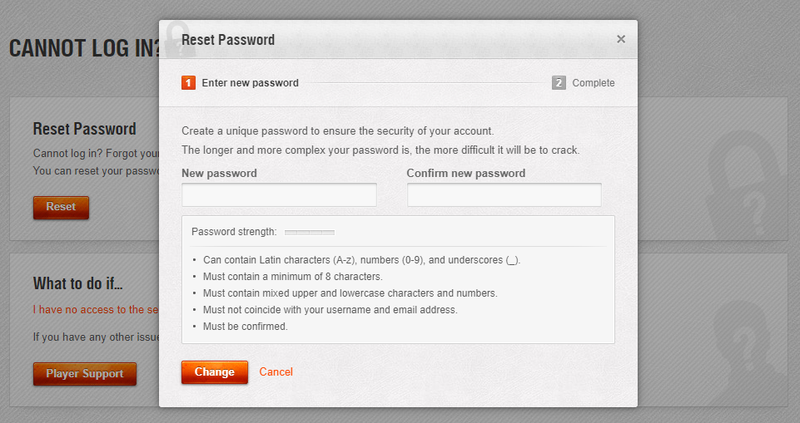Click the gray step 2 number icon
This screenshot has height=423, width=800.
click(559, 83)
